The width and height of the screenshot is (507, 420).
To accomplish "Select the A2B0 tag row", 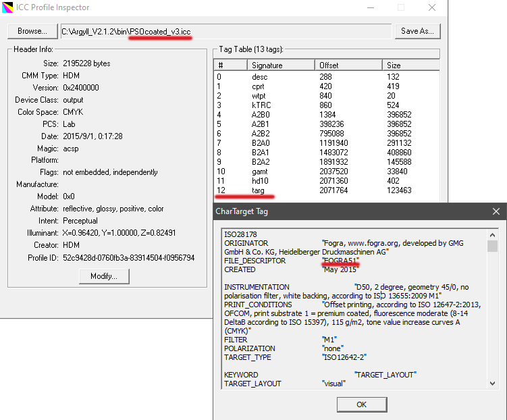I will point(260,115).
